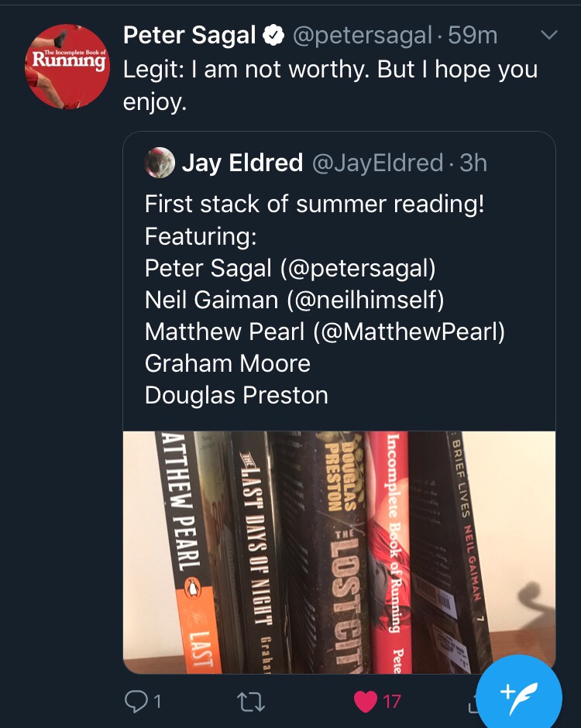Tap the verified badge beside Peter Sagal

click(x=272, y=36)
